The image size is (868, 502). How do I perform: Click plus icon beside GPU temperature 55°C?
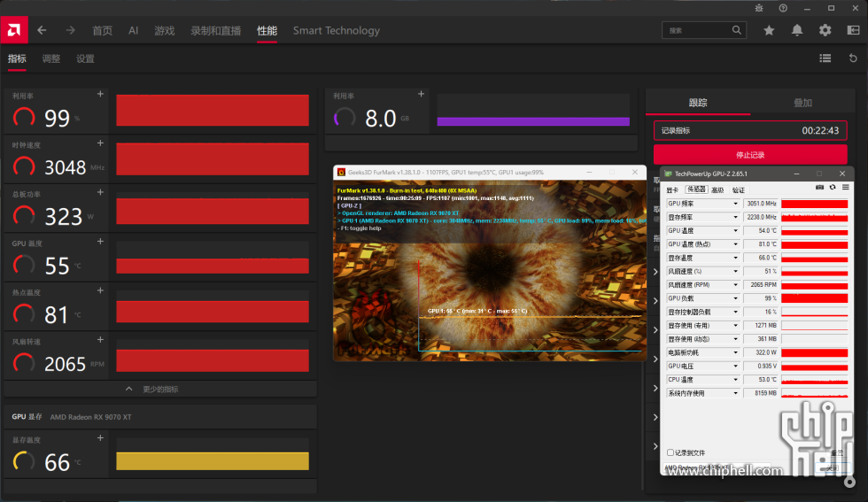coord(100,242)
